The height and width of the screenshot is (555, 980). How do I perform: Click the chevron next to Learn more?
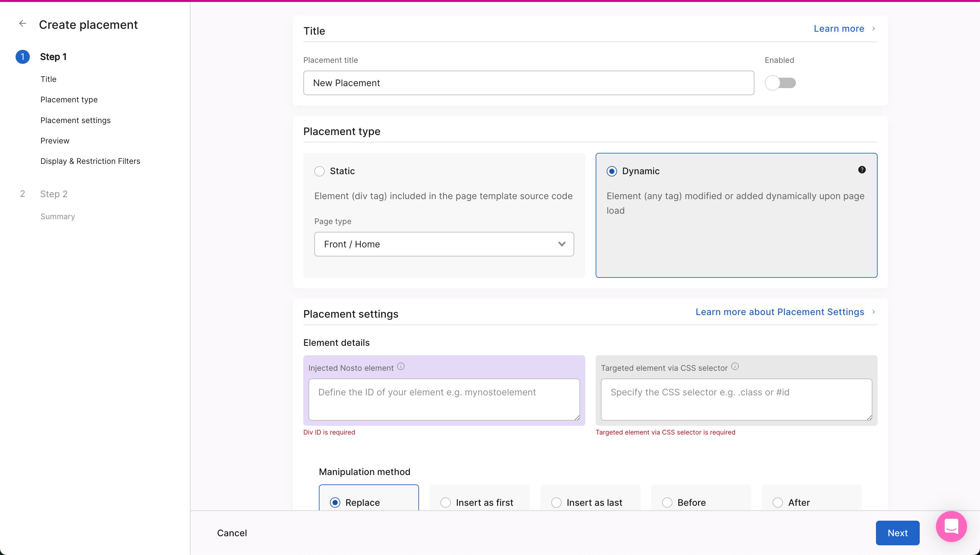[x=873, y=28]
